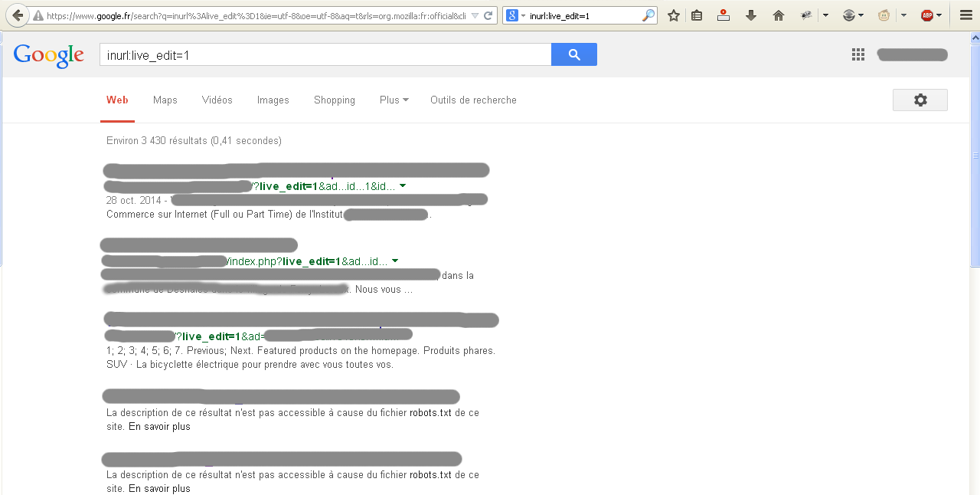Click the site identity warning triangle icon
The height and width of the screenshot is (495, 980).
click(38, 15)
